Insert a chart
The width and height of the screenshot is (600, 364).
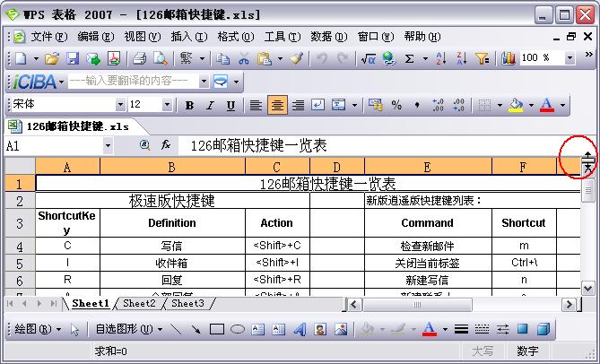509,58
